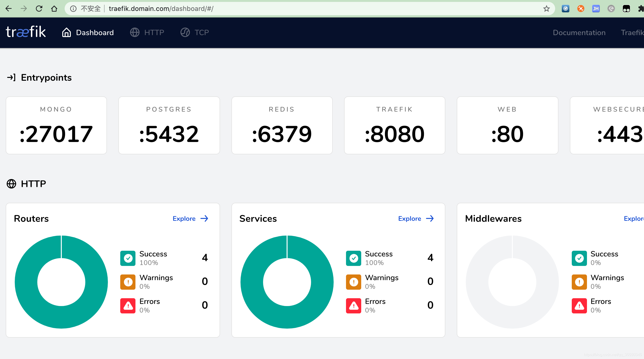644x359 pixels.
Task: Switch to the HTTP tab
Action: coord(147,33)
